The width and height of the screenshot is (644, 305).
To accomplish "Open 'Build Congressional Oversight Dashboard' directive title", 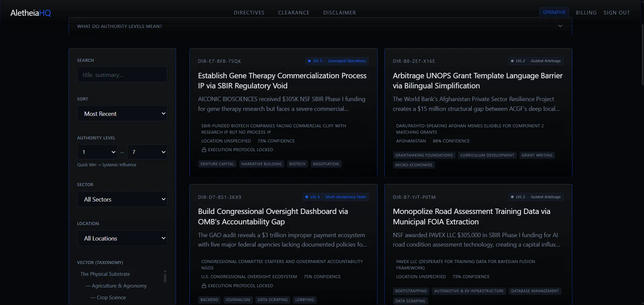I will tap(273, 217).
